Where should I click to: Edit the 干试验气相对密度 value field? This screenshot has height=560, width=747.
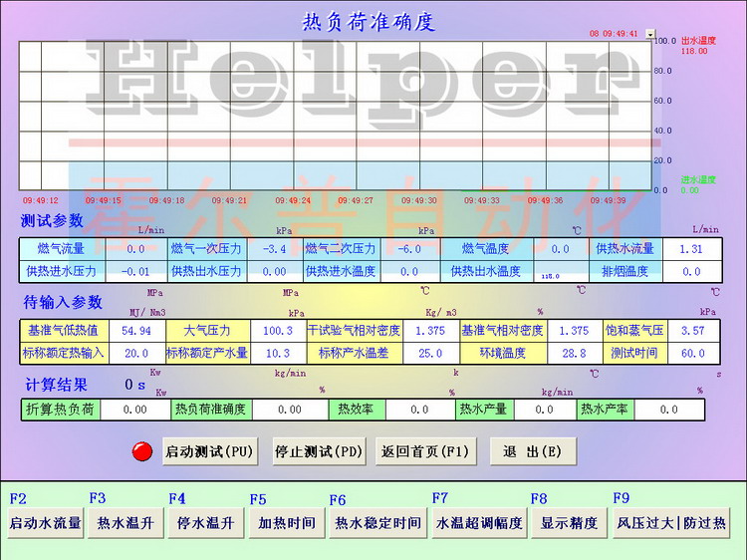click(430, 331)
